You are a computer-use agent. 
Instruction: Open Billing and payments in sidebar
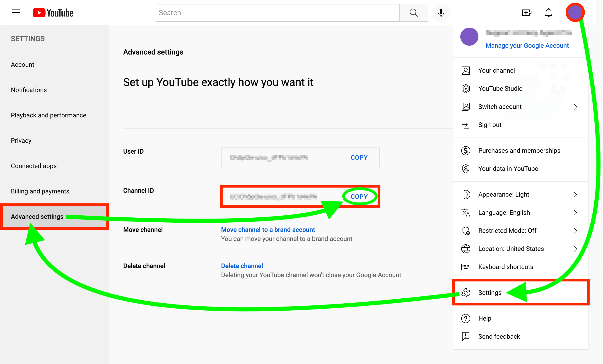point(54,191)
